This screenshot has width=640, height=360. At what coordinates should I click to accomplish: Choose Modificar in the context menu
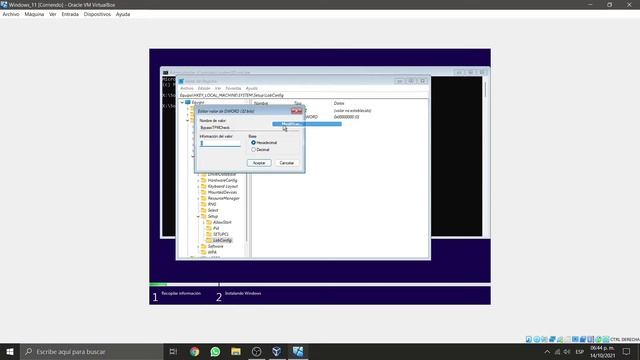coord(307,124)
